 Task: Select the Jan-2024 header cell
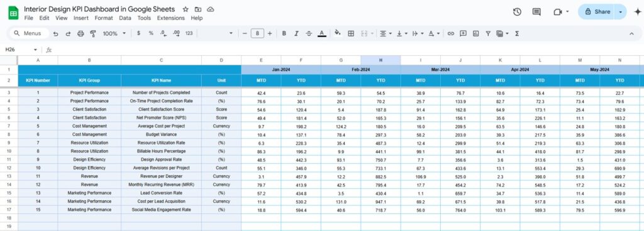click(281, 70)
